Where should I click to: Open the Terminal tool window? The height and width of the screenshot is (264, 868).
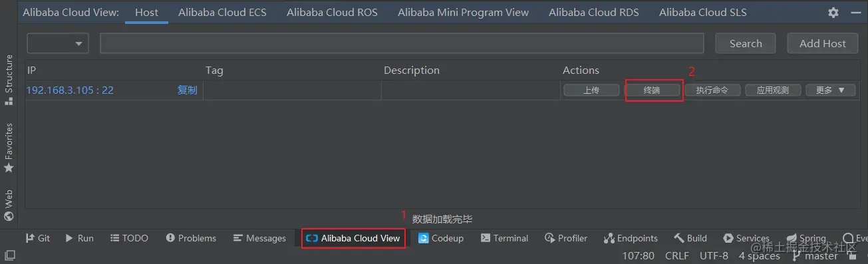click(x=504, y=238)
